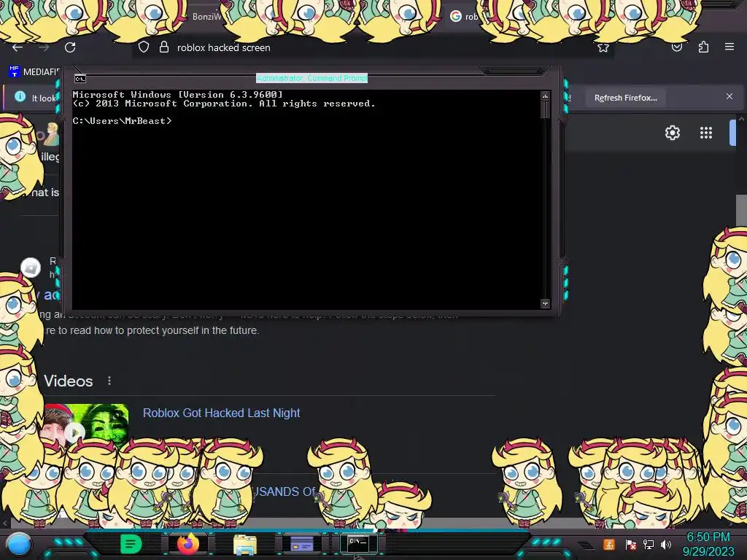Open the Firefox extensions puzzle icon

pyautogui.click(x=704, y=47)
